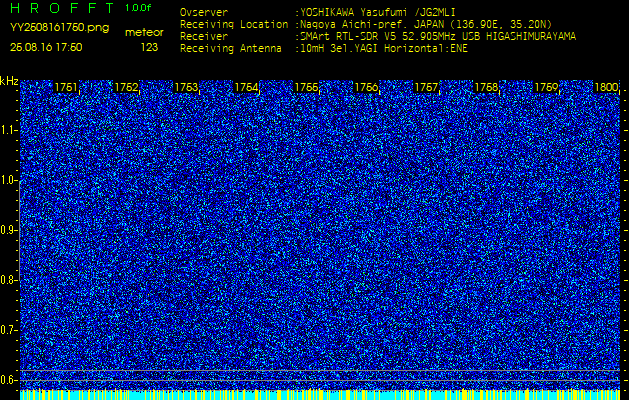Click the Receiving Location label
The height and width of the screenshot is (400, 629).
[234, 25]
